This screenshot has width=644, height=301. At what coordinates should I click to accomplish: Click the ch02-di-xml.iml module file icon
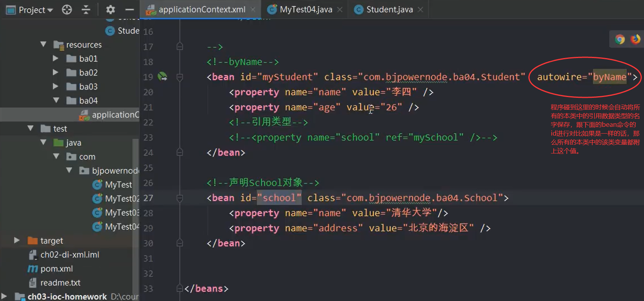[x=33, y=254]
